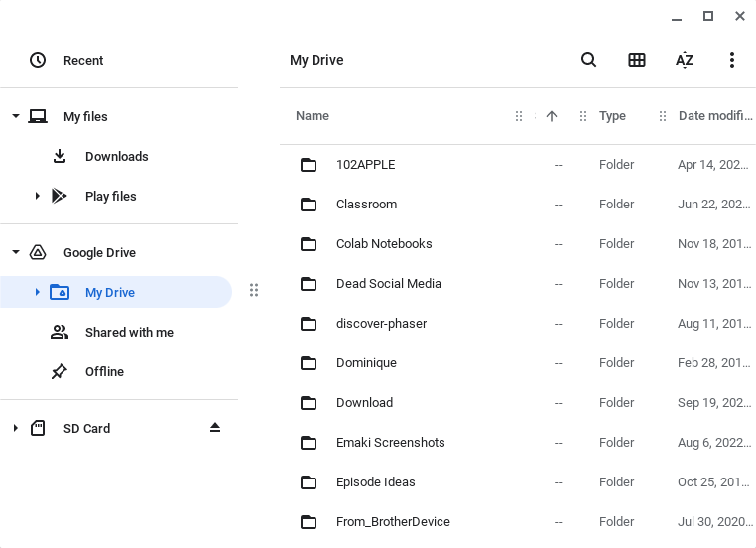756x548 pixels.
Task: Click the Name column grip handle
Action: point(519,116)
